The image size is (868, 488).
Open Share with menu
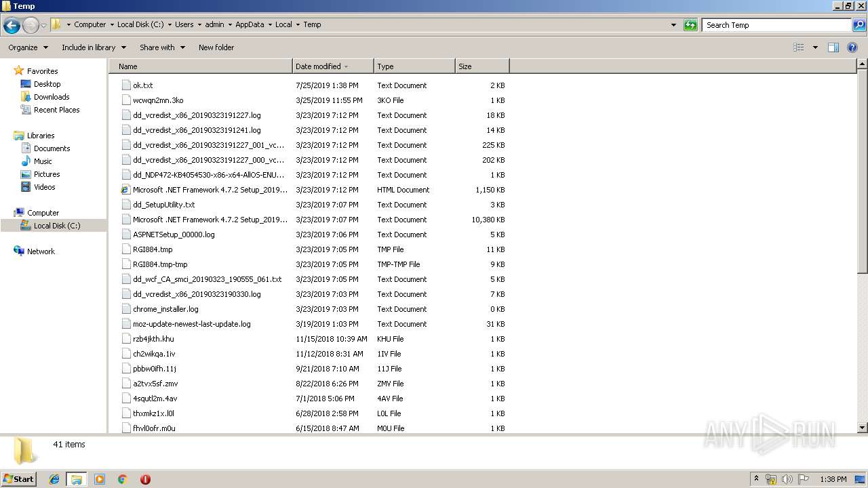(162, 47)
